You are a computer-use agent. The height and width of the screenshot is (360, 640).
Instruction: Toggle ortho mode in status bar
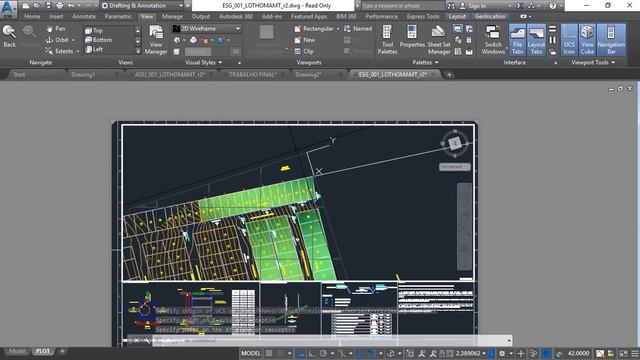312,353
